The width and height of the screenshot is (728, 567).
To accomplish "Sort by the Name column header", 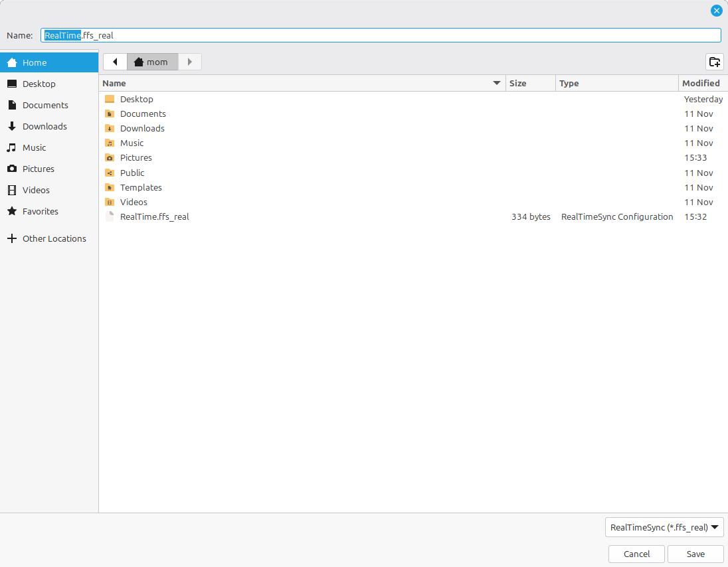I will click(x=302, y=83).
